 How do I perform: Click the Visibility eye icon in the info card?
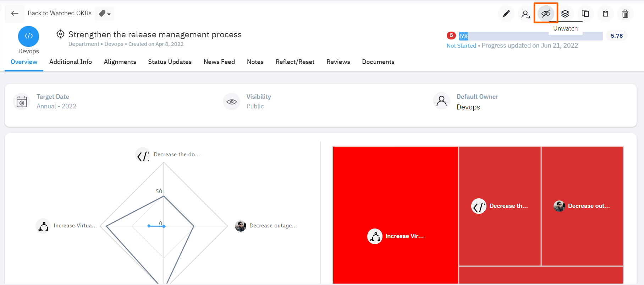click(x=232, y=102)
